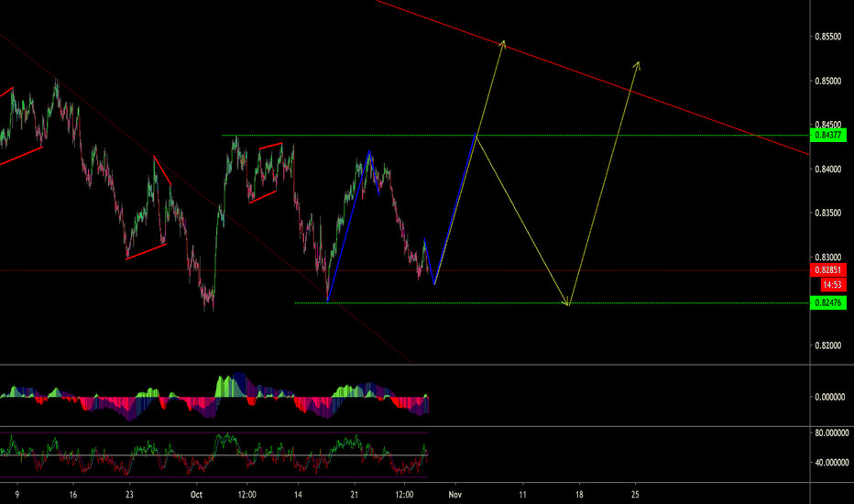Click the 14 date label on time axis

298,495
